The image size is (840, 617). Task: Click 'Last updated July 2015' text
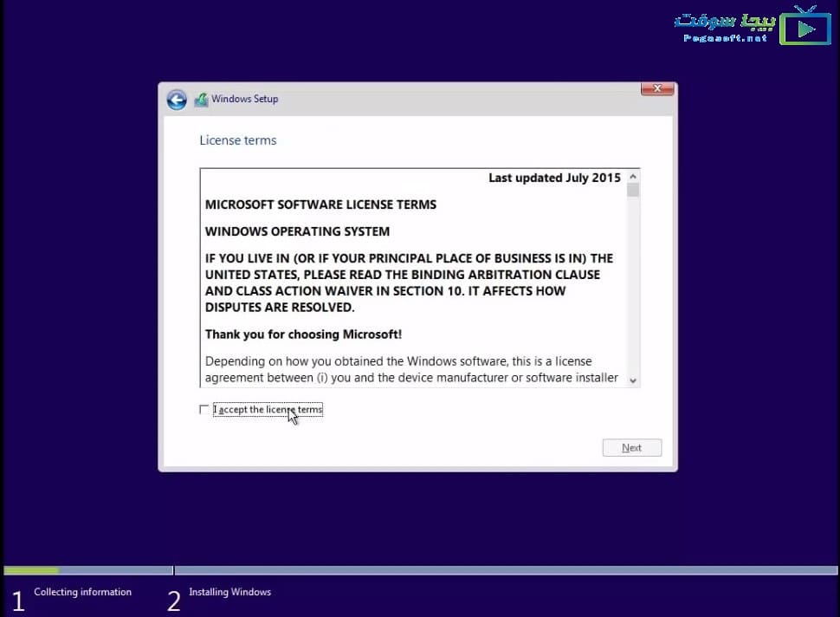tap(554, 178)
